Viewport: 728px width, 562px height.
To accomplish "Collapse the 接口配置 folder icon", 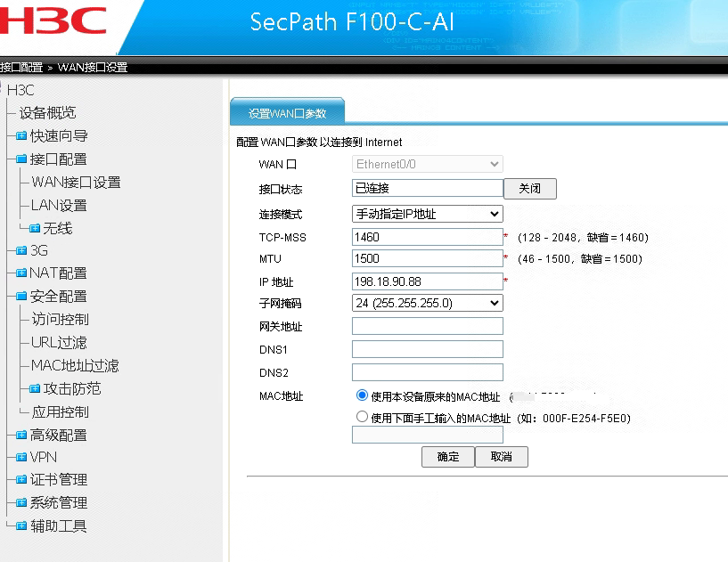I will click(x=21, y=159).
